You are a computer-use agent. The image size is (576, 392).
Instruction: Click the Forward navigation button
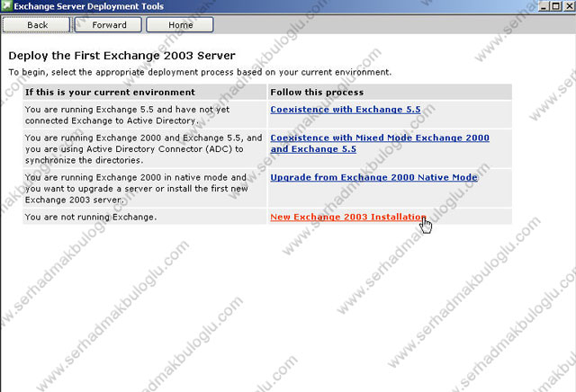coord(108,25)
